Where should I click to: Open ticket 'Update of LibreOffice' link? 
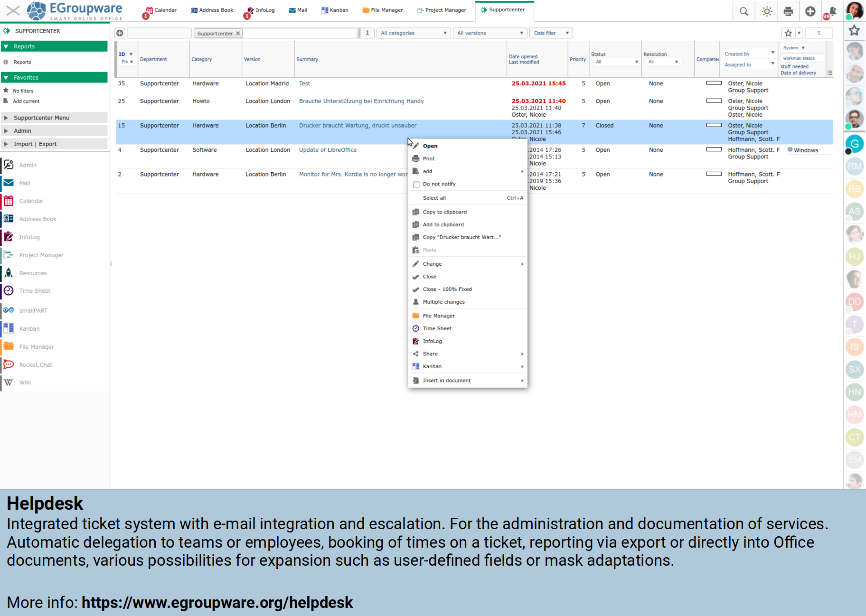coord(328,150)
